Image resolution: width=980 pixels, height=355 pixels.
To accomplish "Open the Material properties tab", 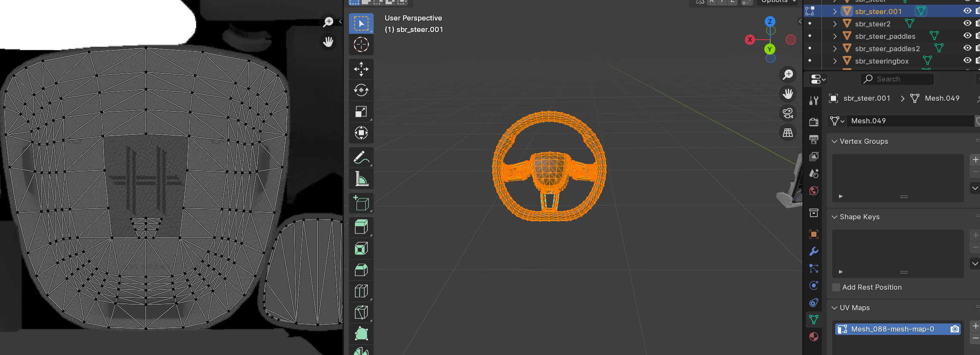I will 814,337.
